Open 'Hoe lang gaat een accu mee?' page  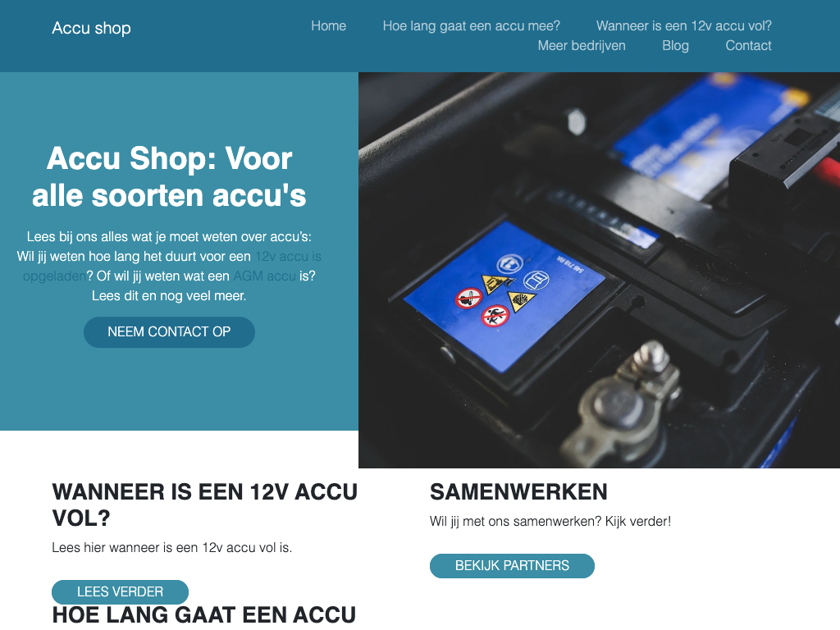click(471, 25)
